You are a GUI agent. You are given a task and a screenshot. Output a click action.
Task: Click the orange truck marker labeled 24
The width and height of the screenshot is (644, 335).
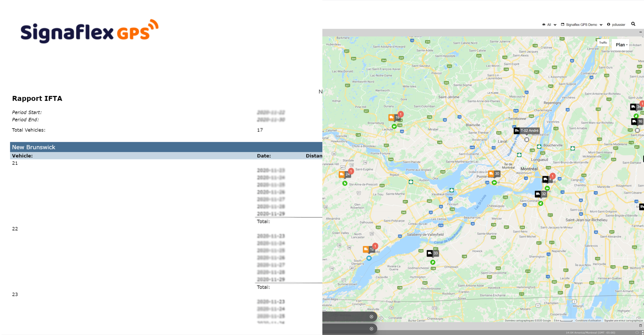tap(345, 174)
